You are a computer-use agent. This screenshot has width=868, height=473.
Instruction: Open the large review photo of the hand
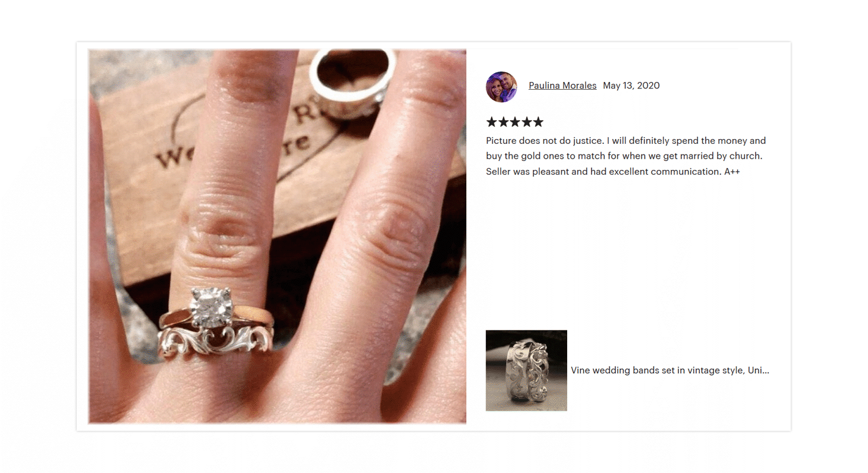pos(277,236)
